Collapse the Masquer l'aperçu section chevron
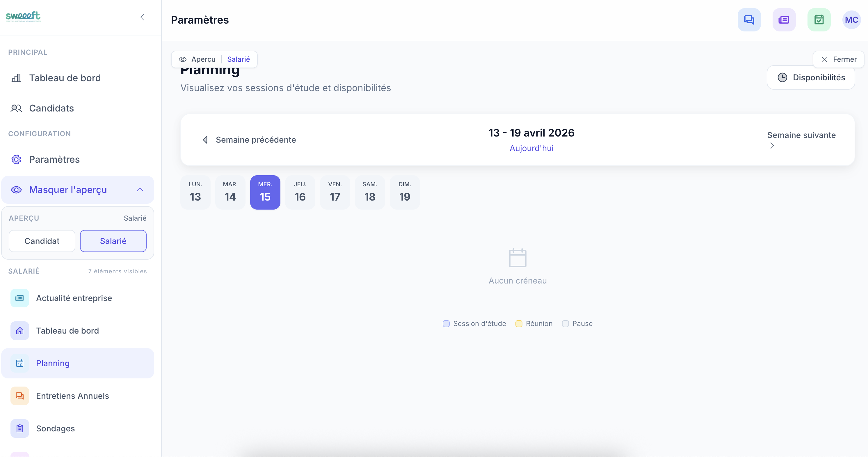The height and width of the screenshot is (457, 868). click(x=140, y=189)
